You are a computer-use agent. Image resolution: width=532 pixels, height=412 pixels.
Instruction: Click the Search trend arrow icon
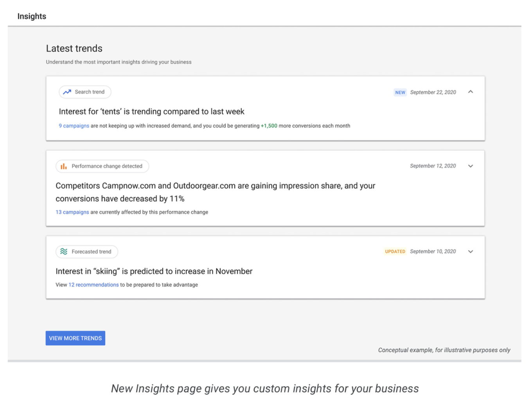click(x=67, y=92)
